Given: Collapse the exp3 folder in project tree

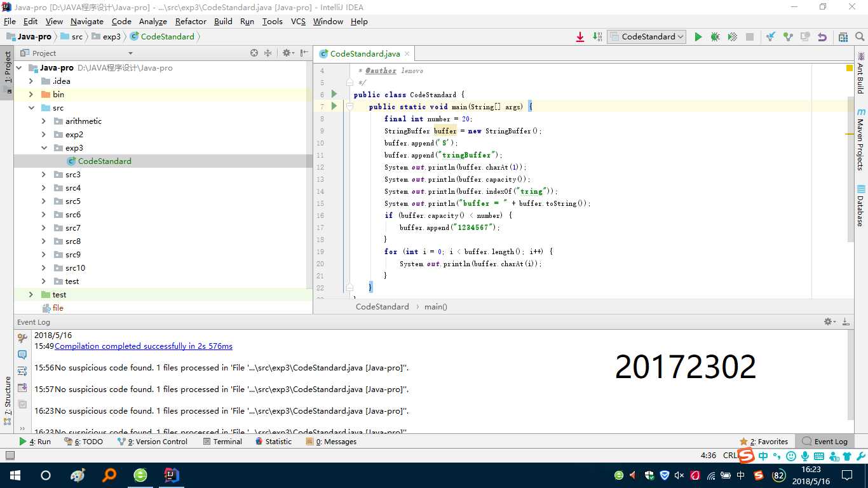Looking at the screenshot, I should pos(44,147).
